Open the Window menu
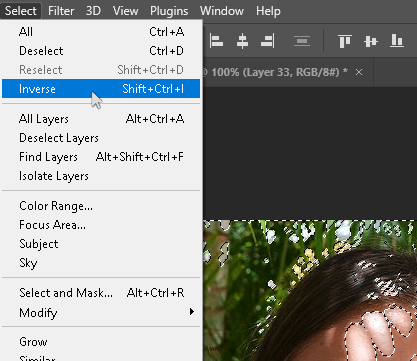The height and width of the screenshot is (361, 417). 222,11
